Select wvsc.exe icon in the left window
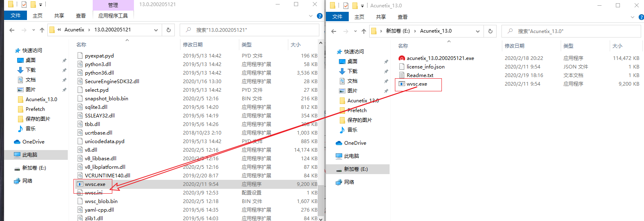The width and height of the screenshot is (644, 221). [80, 184]
